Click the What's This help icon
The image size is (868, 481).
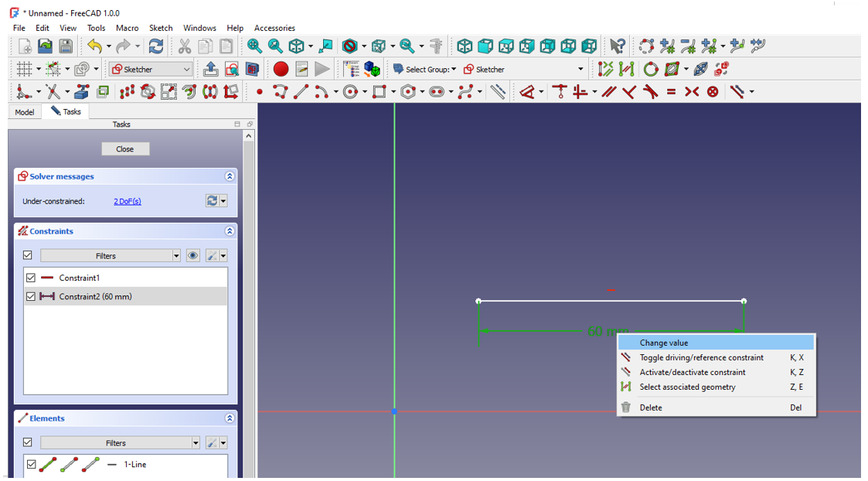617,46
